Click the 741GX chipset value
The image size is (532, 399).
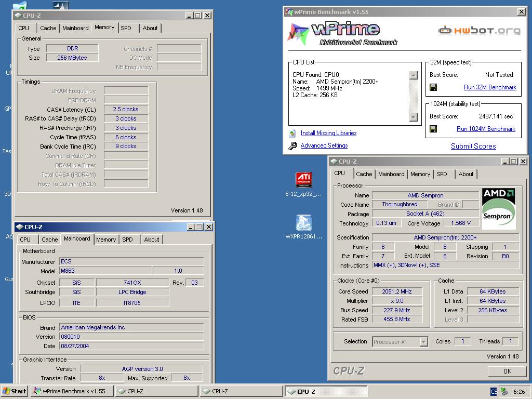132,283
